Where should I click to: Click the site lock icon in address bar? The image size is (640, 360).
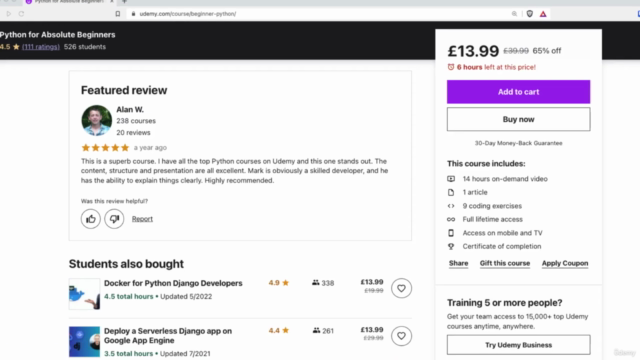133,14
